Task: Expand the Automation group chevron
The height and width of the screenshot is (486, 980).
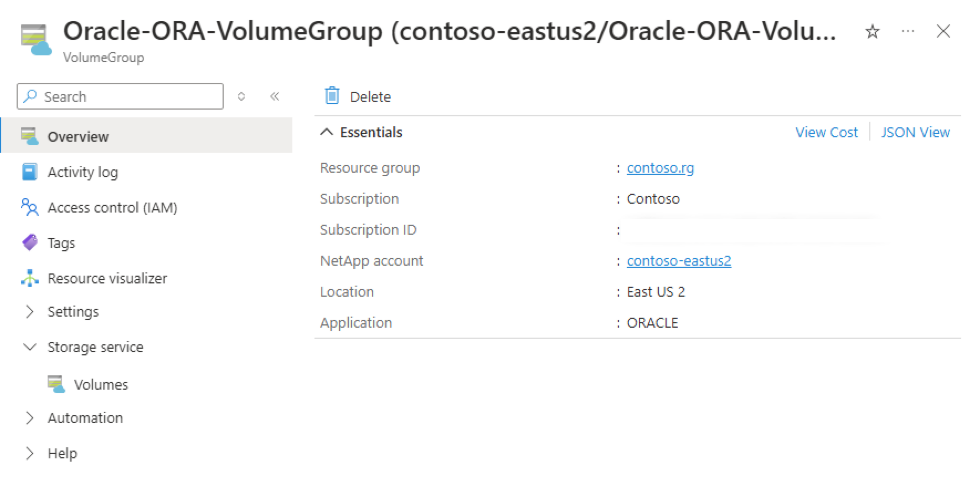Action: tap(30, 418)
